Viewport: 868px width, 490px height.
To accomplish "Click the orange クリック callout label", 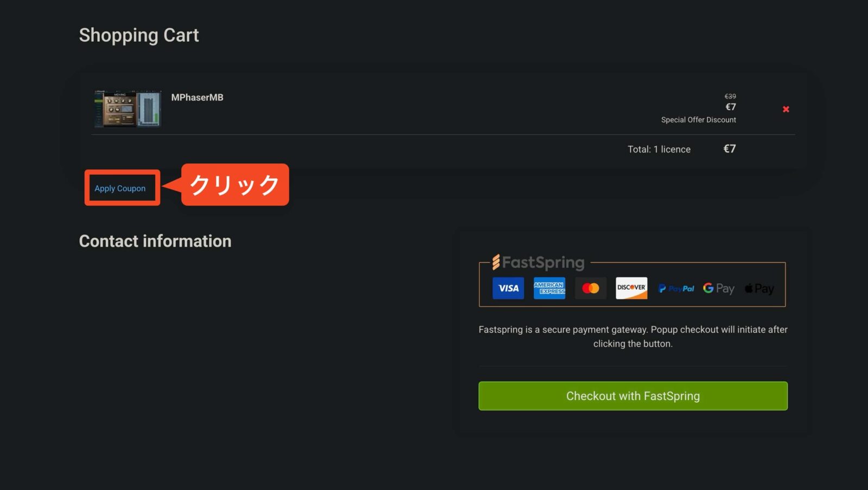I will 234,185.
